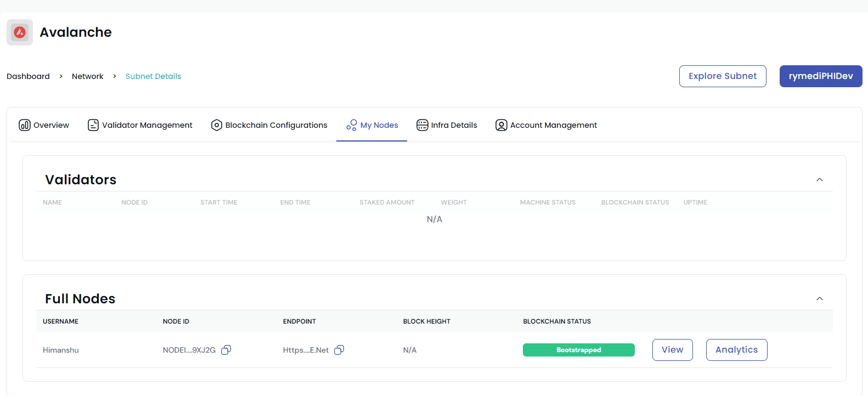Screen dimensions: 868x396
Task: Click the Overview tab bar-chart icon
Action: 25,125
